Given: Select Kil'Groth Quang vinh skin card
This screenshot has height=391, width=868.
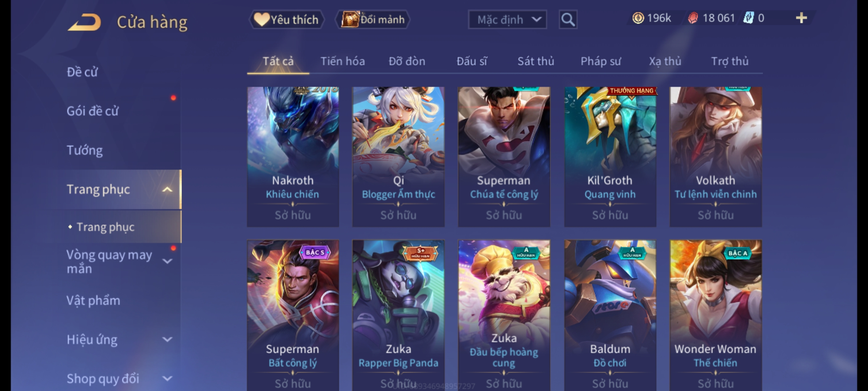Looking at the screenshot, I should pos(610,157).
